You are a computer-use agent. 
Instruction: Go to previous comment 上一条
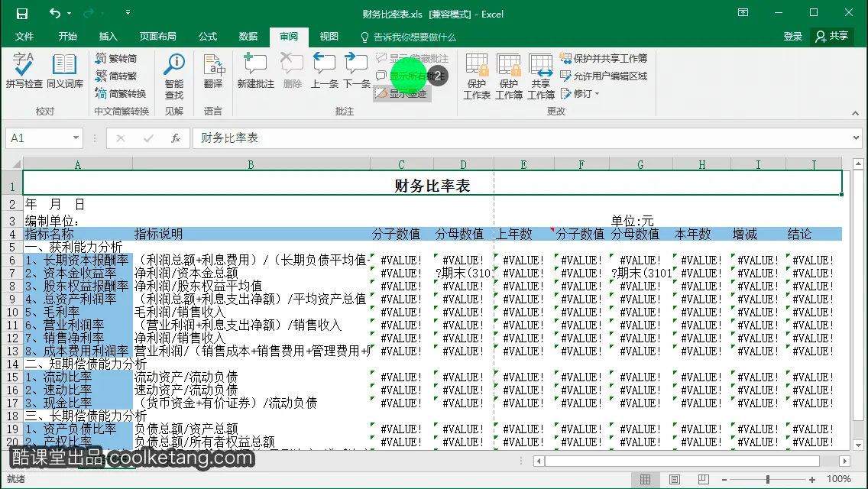click(325, 71)
